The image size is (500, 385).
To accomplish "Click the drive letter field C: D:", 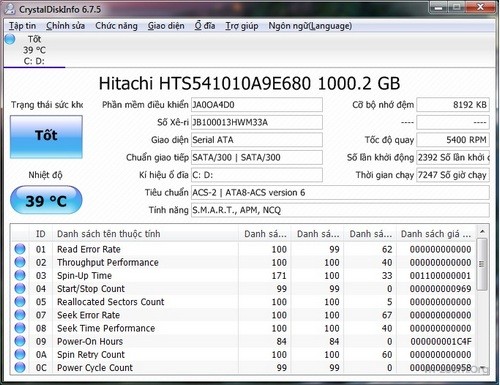I will coord(257,175).
